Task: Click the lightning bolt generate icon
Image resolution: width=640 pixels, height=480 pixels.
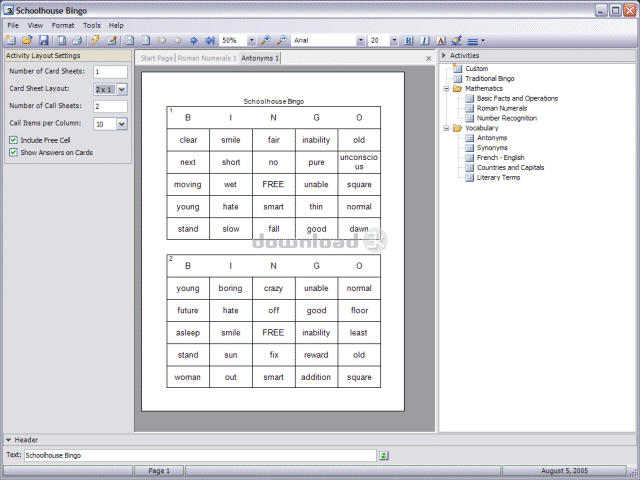Action: (x=96, y=40)
